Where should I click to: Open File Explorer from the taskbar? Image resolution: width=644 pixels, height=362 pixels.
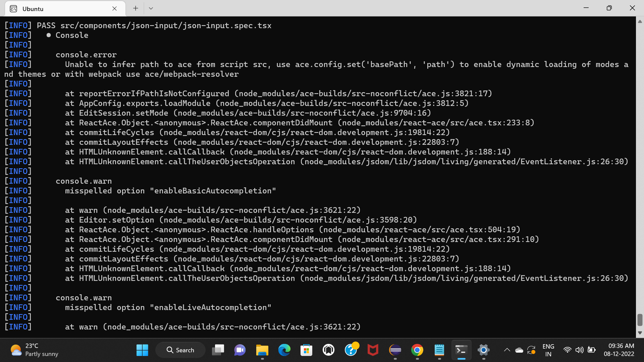click(x=262, y=350)
